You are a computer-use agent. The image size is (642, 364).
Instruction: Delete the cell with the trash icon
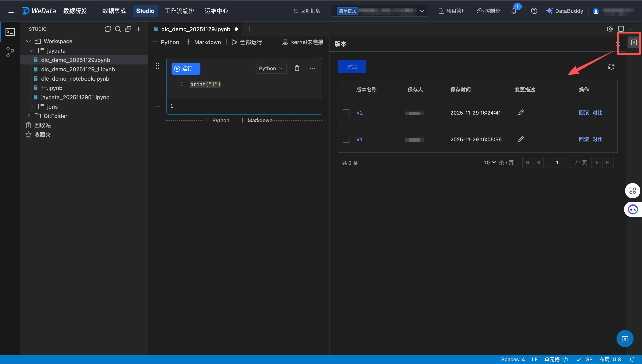tap(297, 68)
